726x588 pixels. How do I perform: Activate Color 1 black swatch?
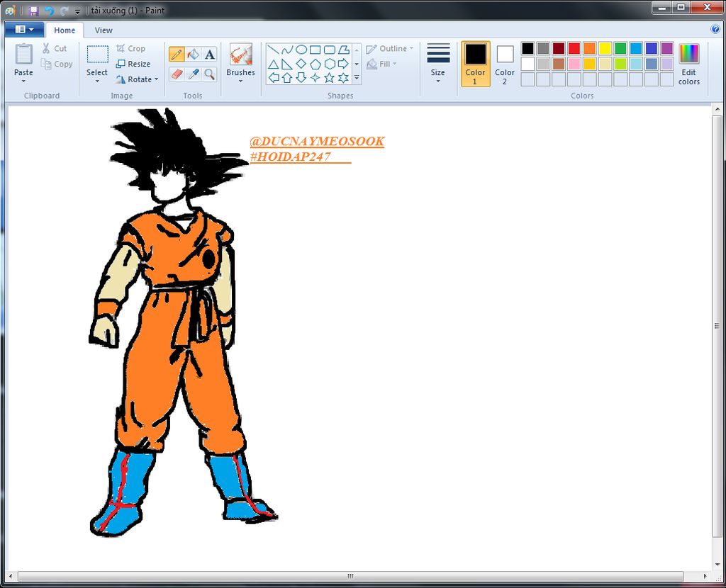(x=476, y=64)
